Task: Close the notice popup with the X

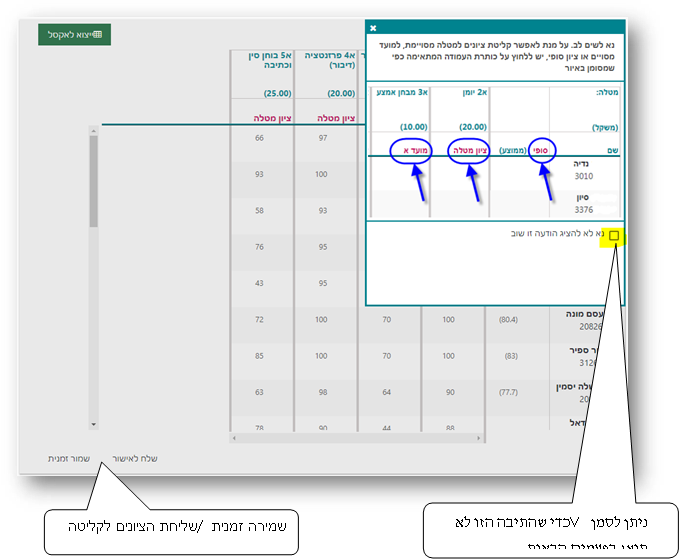Action: (x=373, y=28)
